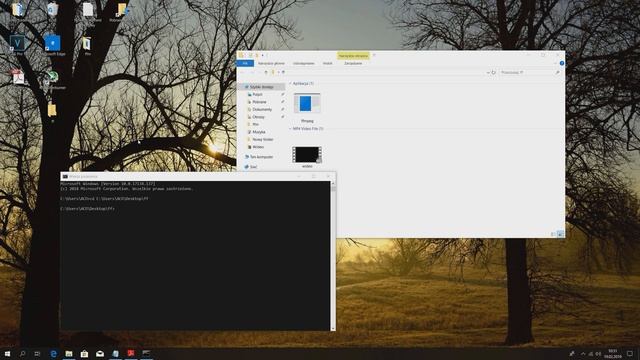Collapse the Explorer ribbon chevron
This screenshot has width=640, height=360.
pos(555,63)
